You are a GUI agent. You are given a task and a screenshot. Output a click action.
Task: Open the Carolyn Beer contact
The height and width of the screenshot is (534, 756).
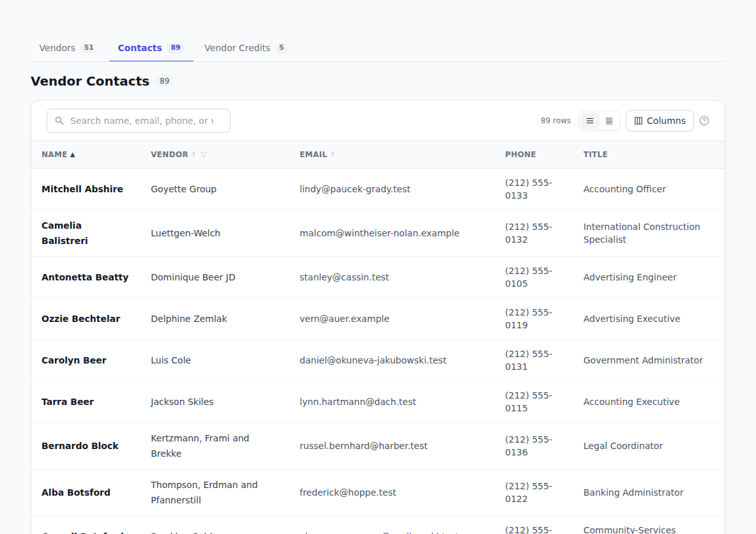[74, 360]
